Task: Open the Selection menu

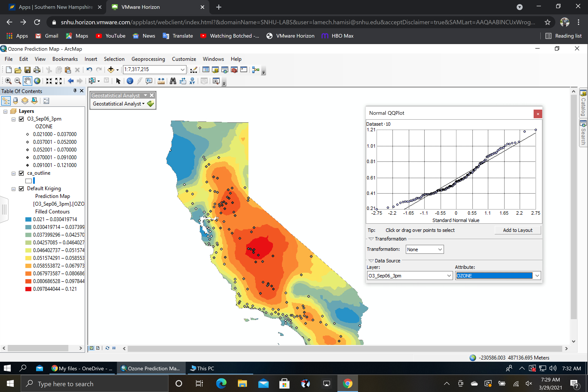Action: coord(114,59)
